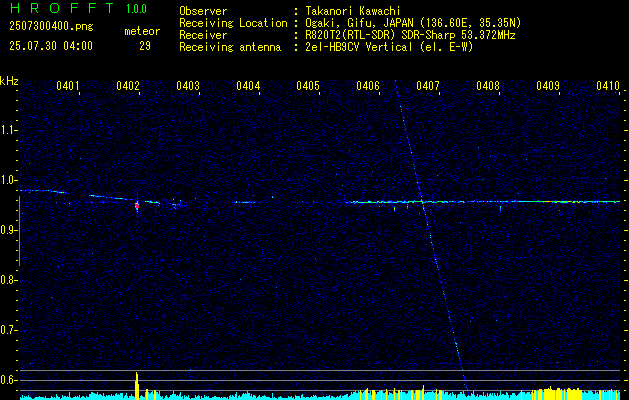The image size is (629, 400).
Task: Click the 0402 time marker
Action: [x=128, y=85]
